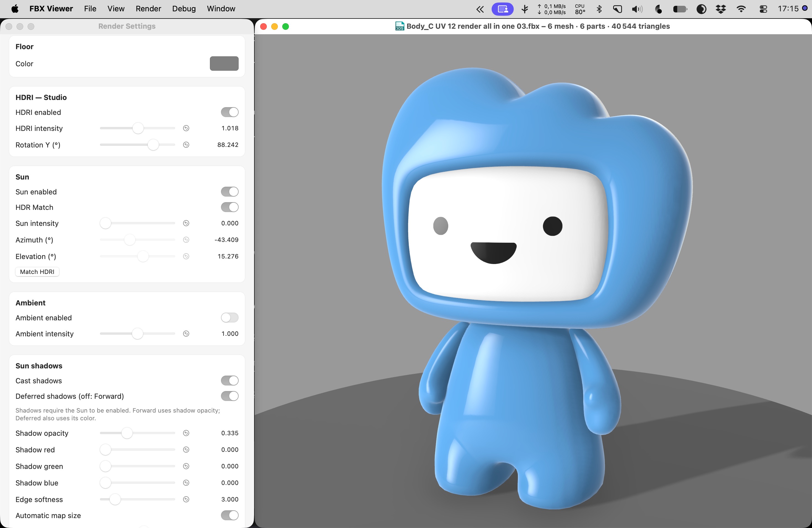812x528 pixels.
Task: Click the Match HDRI button
Action: [x=37, y=272]
